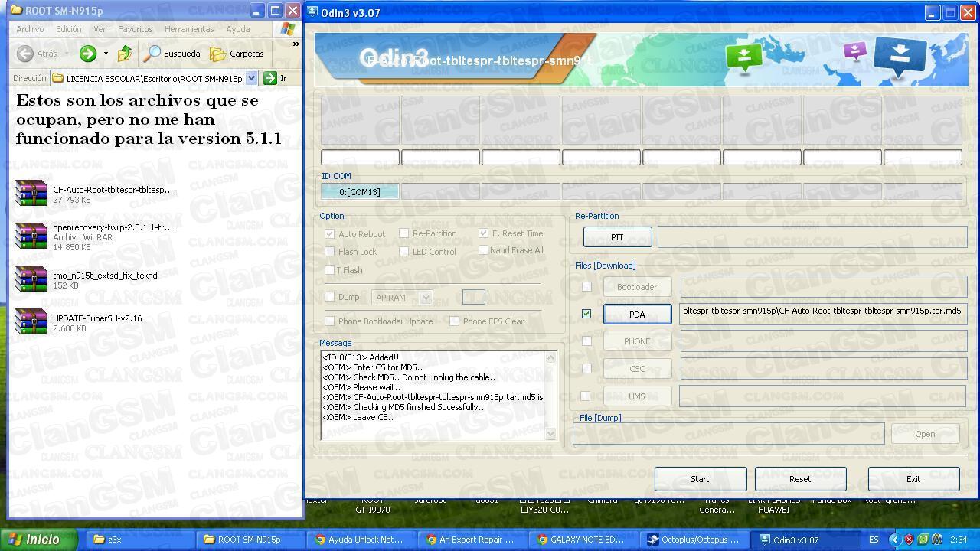Check the CSC file checkbox
The image size is (980, 551).
(x=586, y=368)
